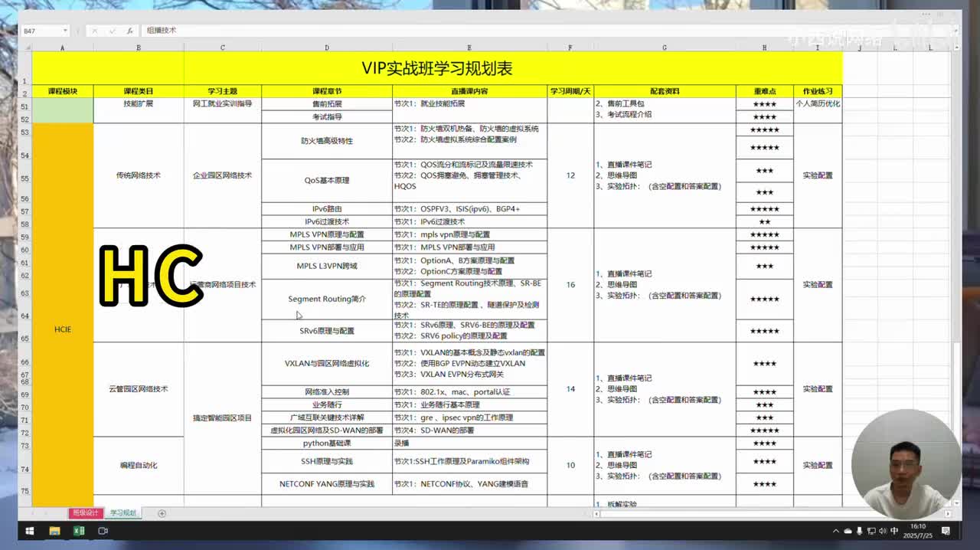Click the 配套资料 header cell
Viewport: 980px width, 550px height.
coord(665,91)
